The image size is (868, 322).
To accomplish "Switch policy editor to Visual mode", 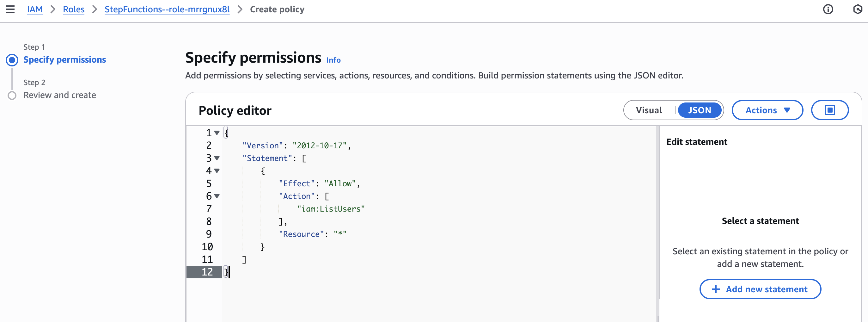I will (649, 110).
